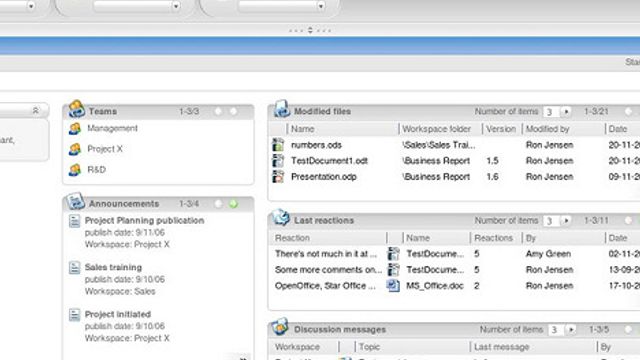Sort by Modified by column header

point(547,129)
